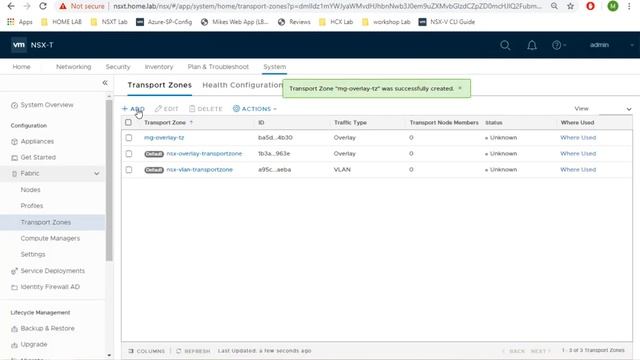Click the browser forward arrow
The image size is (640, 360).
[x=27, y=6]
